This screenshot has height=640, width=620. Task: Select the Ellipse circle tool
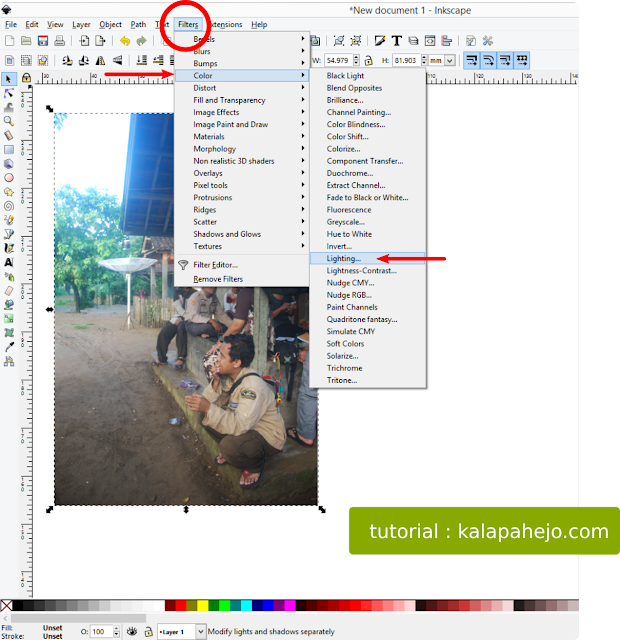pyautogui.click(x=9, y=178)
